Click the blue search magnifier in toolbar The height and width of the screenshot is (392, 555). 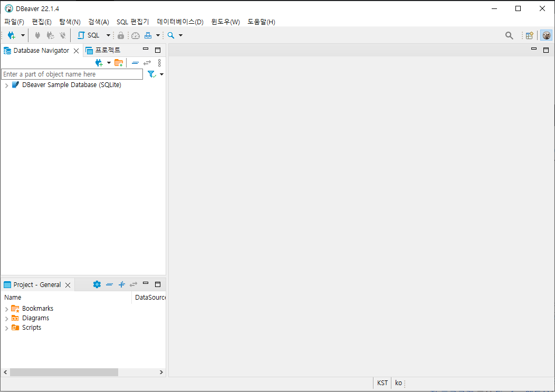pyautogui.click(x=171, y=35)
